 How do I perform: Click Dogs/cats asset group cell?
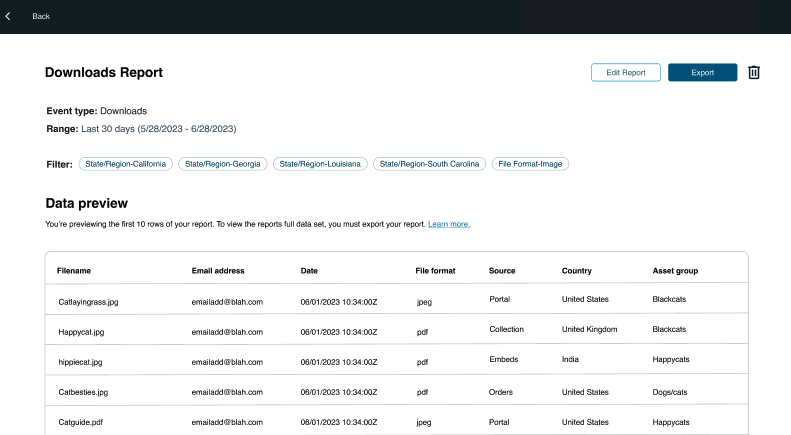click(x=670, y=392)
